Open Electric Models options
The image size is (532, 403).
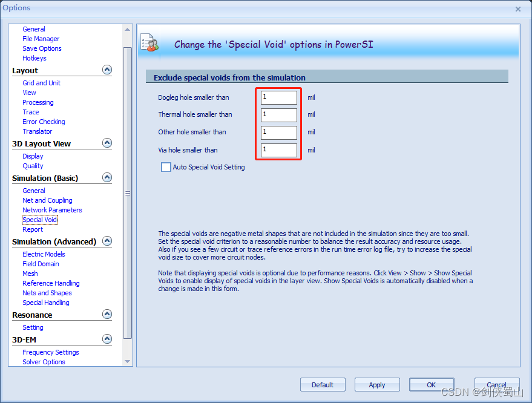click(x=44, y=254)
